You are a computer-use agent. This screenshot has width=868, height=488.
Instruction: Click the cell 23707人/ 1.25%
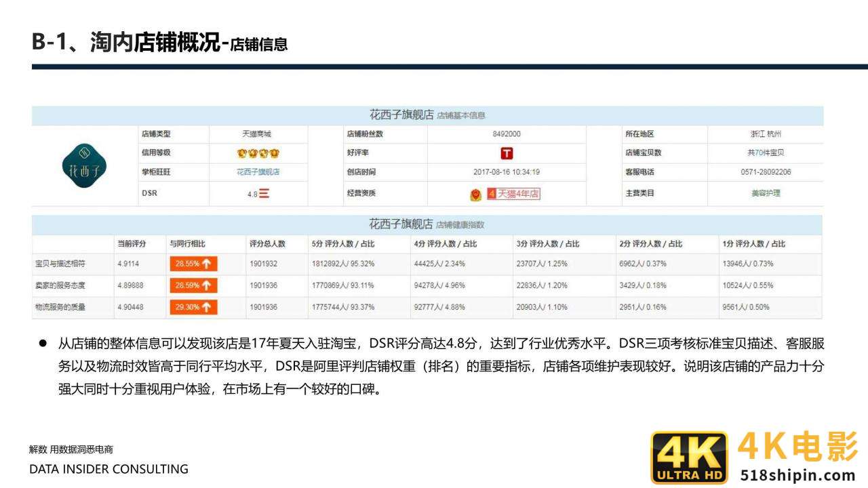[542, 264]
